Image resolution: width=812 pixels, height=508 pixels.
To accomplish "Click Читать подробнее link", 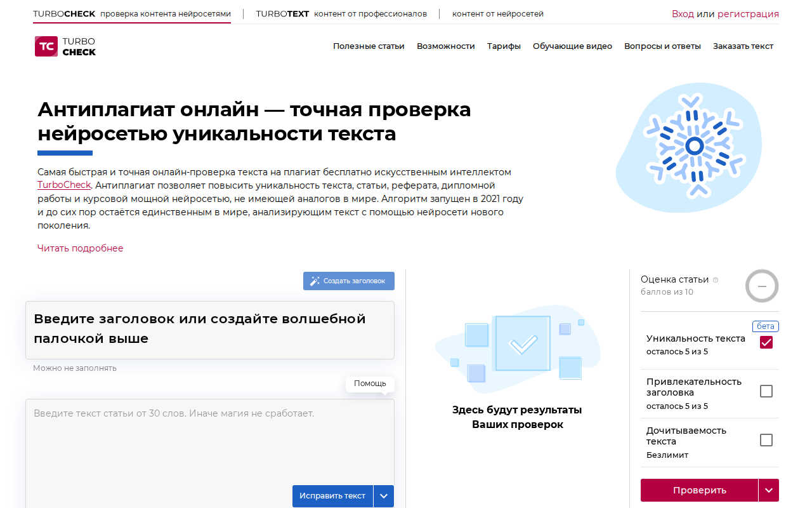I will [x=81, y=248].
